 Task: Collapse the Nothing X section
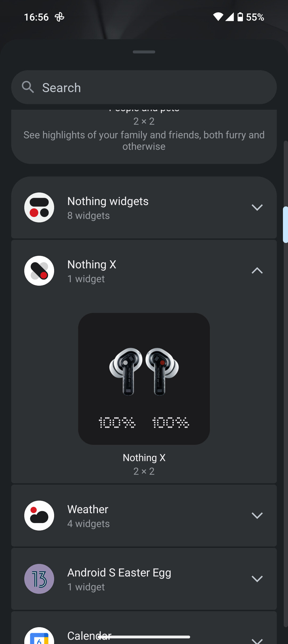tap(257, 271)
